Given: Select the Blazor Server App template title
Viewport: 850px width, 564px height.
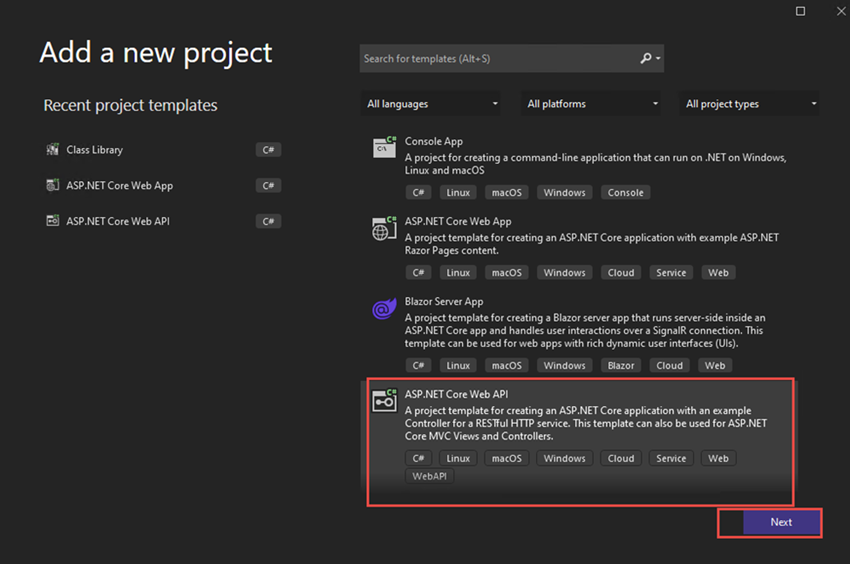Looking at the screenshot, I should click(x=444, y=302).
